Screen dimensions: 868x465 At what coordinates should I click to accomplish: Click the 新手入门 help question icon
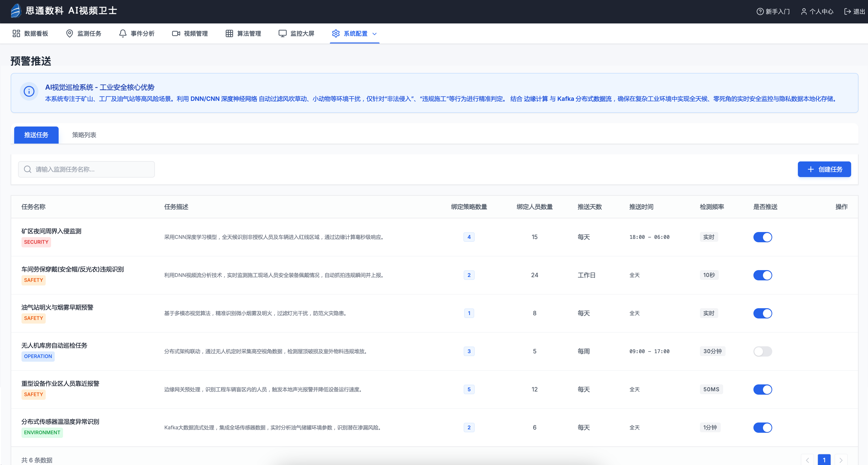coord(760,11)
